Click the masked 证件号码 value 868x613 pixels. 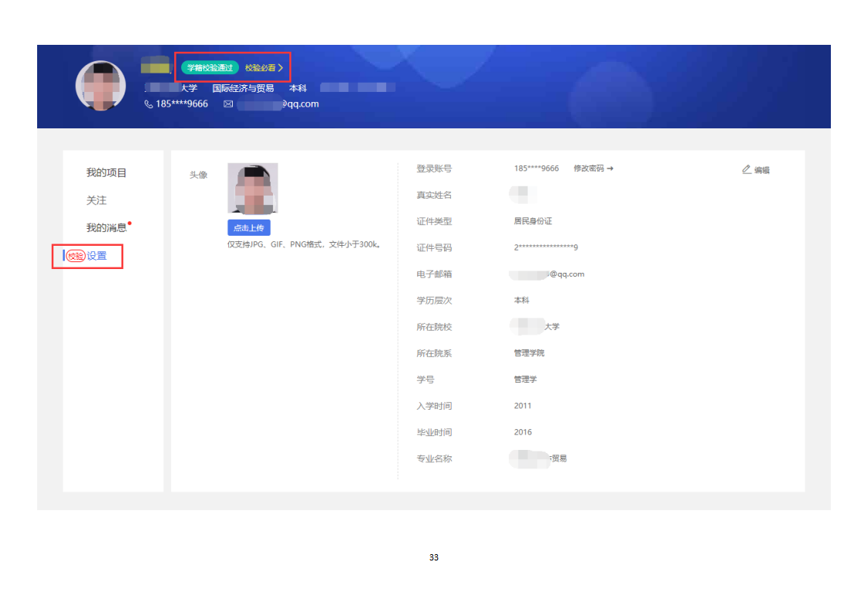[x=545, y=247]
